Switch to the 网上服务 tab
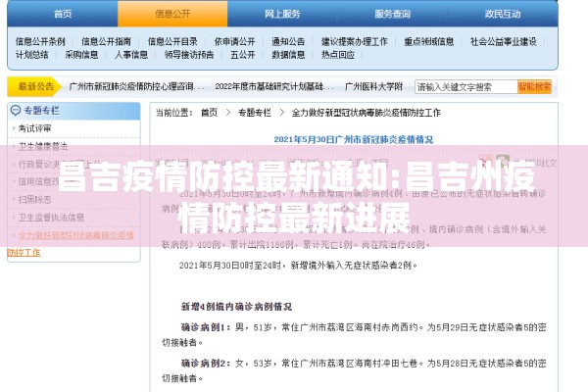The image size is (588, 392). (x=282, y=14)
